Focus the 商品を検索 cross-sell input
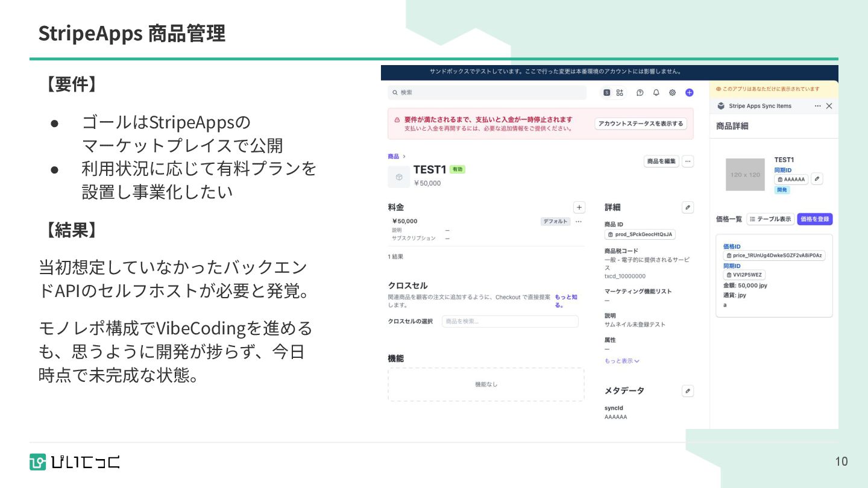The height and width of the screenshot is (488, 868). pyautogui.click(x=510, y=321)
